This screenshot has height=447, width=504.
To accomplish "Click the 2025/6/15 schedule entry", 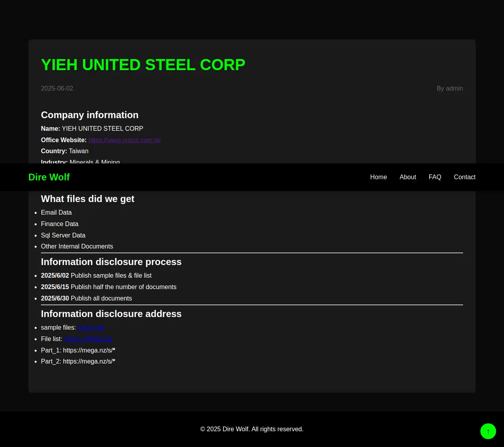I will tap(109, 287).
